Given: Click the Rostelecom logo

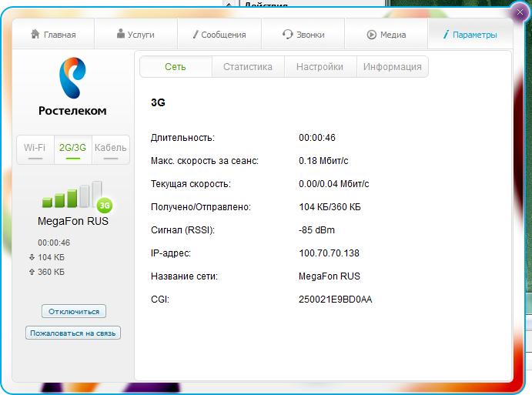Looking at the screenshot, I should pyautogui.click(x=72, y=89).
